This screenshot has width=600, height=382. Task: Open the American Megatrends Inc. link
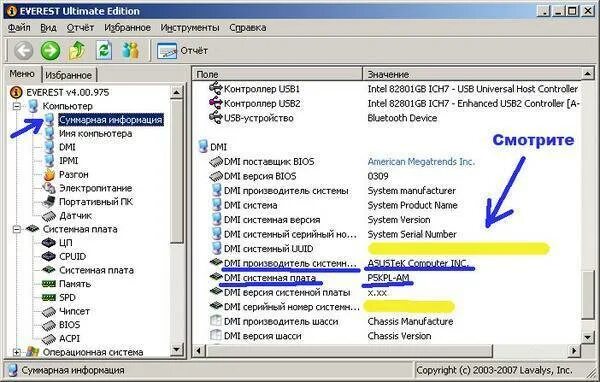pyautogui.click(x=421, y=162)
